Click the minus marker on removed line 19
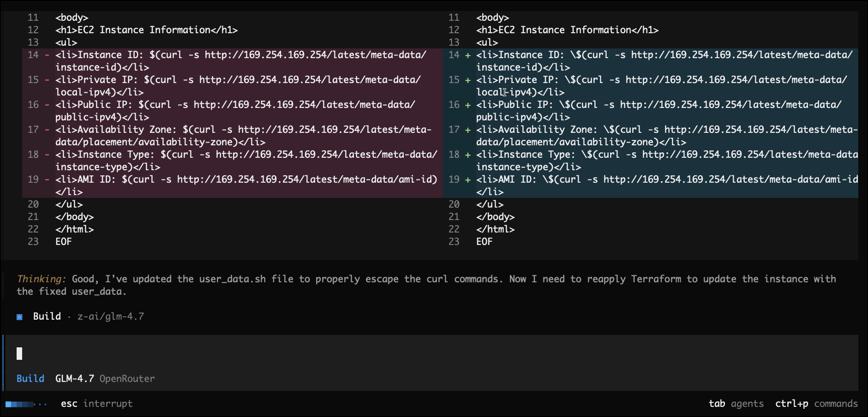Viewport: 868px width, 417px height. click(47, 179)
